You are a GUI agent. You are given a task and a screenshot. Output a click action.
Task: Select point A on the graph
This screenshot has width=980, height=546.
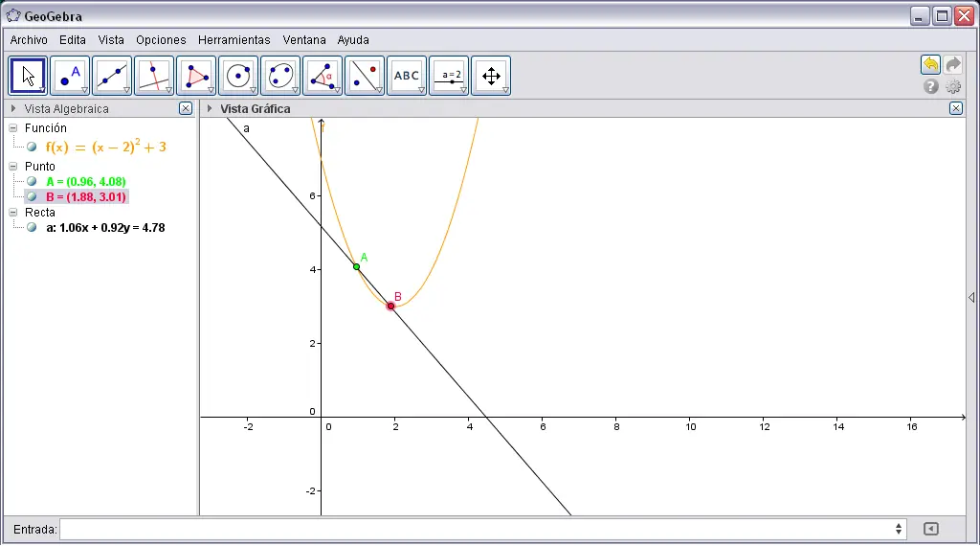[357, 267]
